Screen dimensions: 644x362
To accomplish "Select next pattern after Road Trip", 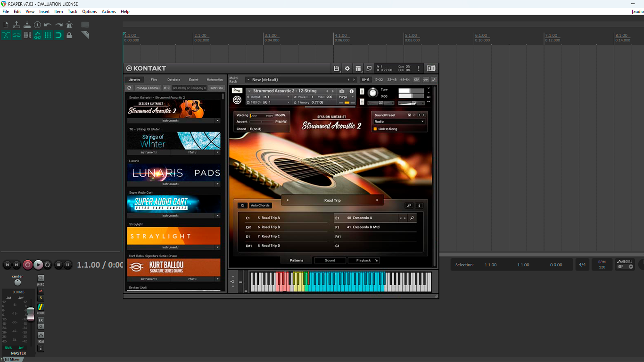I will tap(377, 200).
